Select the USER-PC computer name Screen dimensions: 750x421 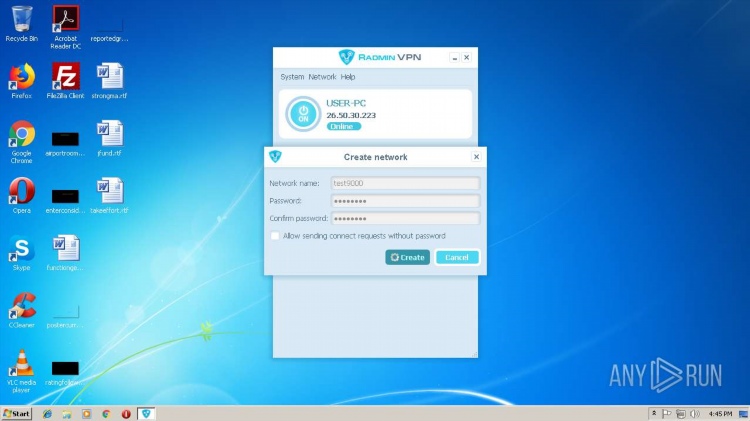pos(346,103)
